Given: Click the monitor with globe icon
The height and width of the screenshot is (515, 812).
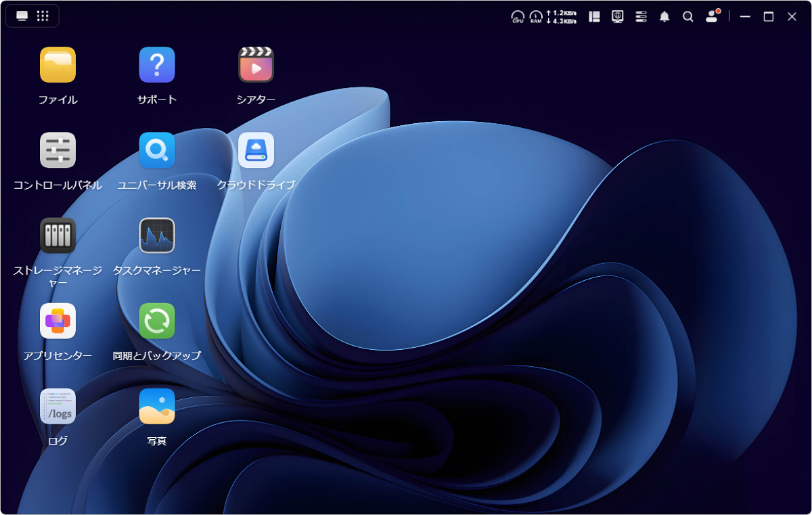Looking at the screenshot, I should [618, 17].
